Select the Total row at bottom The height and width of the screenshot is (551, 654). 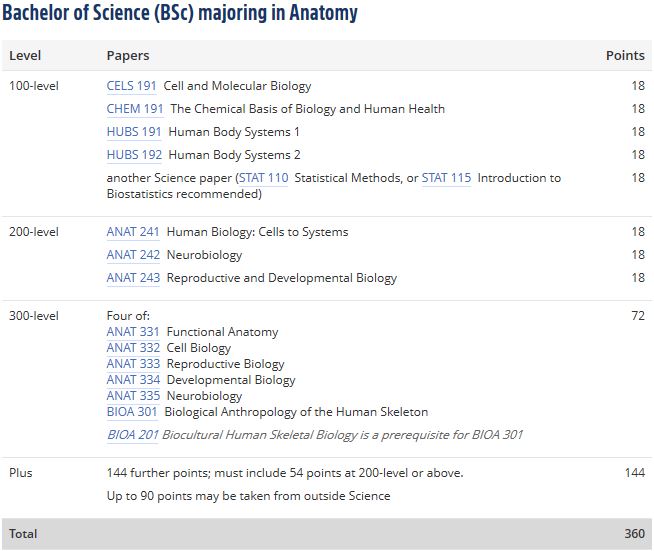pos(327,533)
